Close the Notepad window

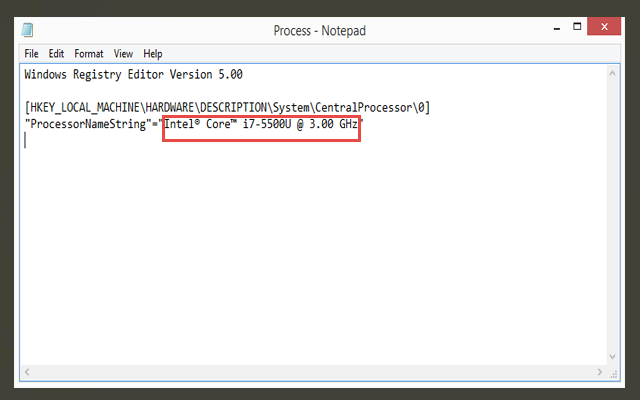tap(604, 27)
